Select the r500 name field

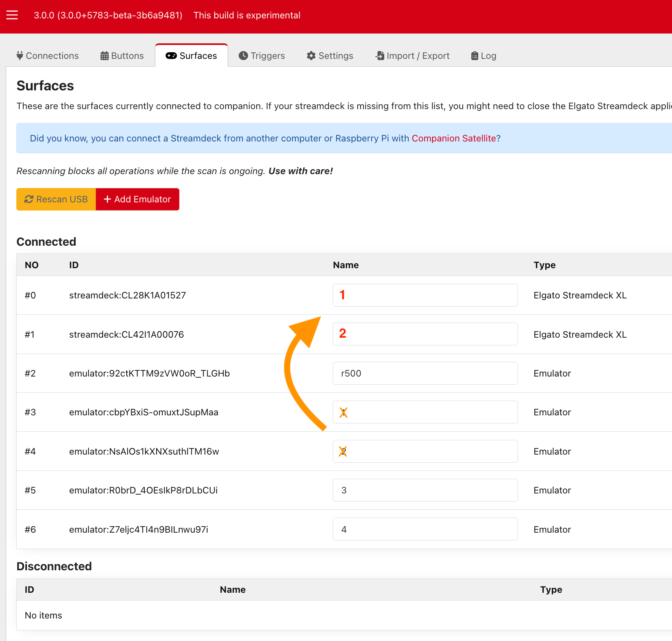point(425,373)
